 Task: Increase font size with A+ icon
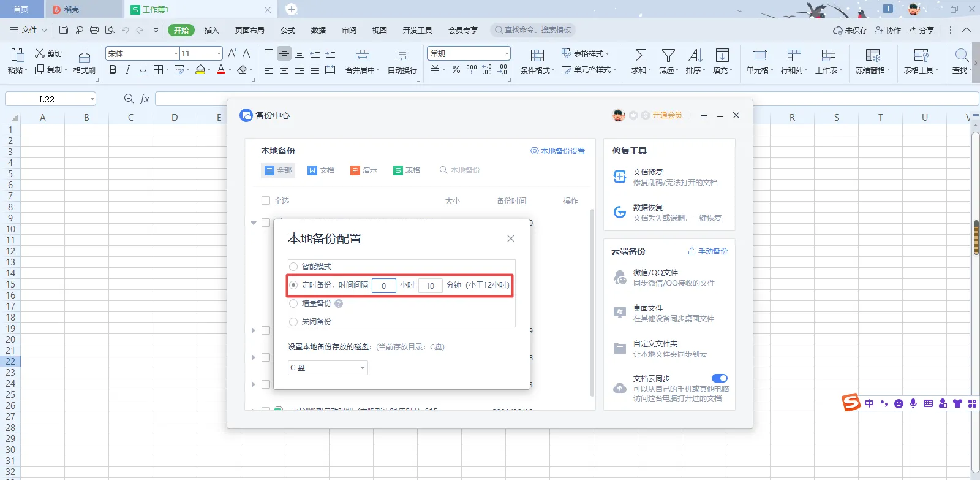point(232,53)
